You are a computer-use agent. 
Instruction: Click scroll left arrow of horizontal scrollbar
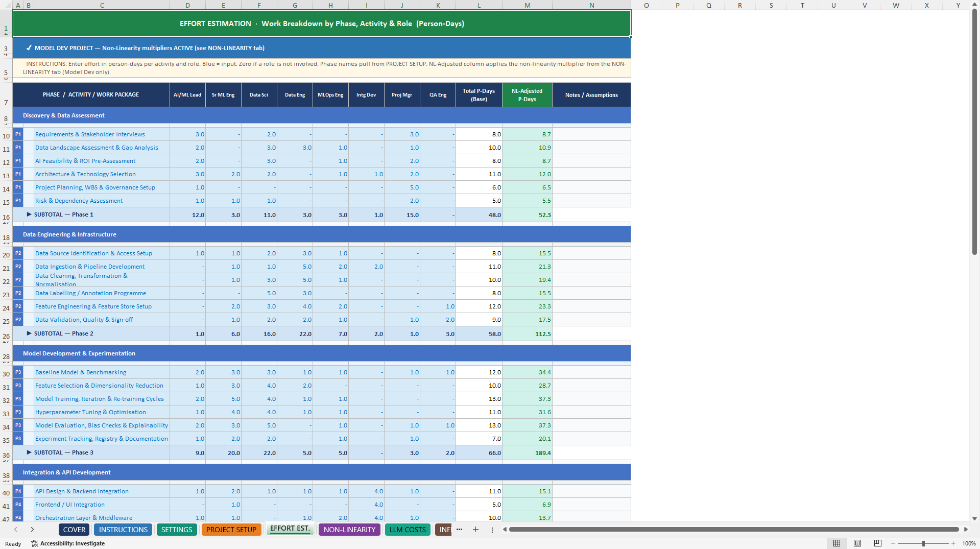(505, 530)
